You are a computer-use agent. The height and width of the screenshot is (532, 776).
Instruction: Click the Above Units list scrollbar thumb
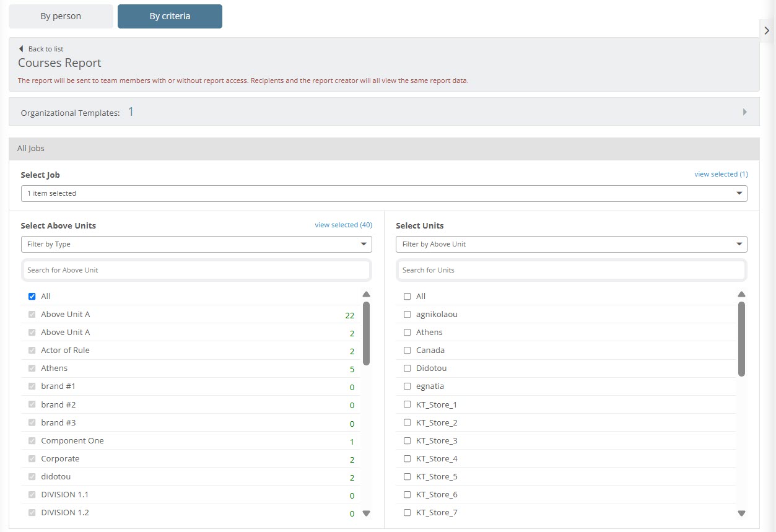click(x=366, y=333)
